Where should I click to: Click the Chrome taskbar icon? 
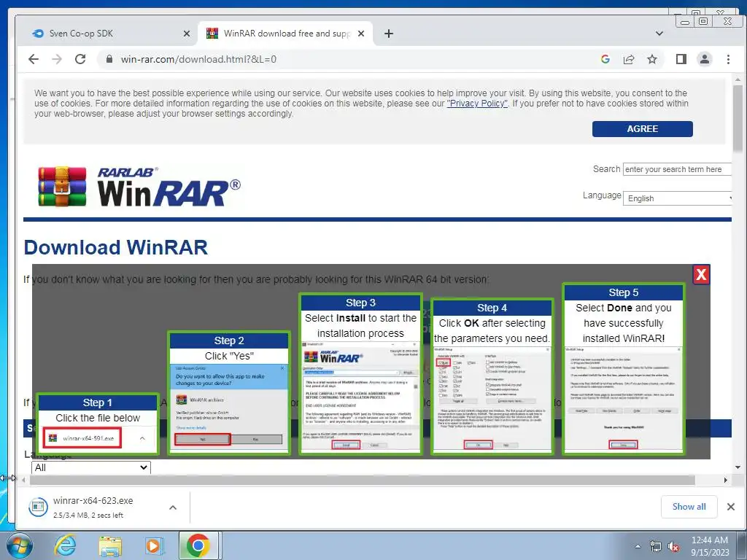198,545
